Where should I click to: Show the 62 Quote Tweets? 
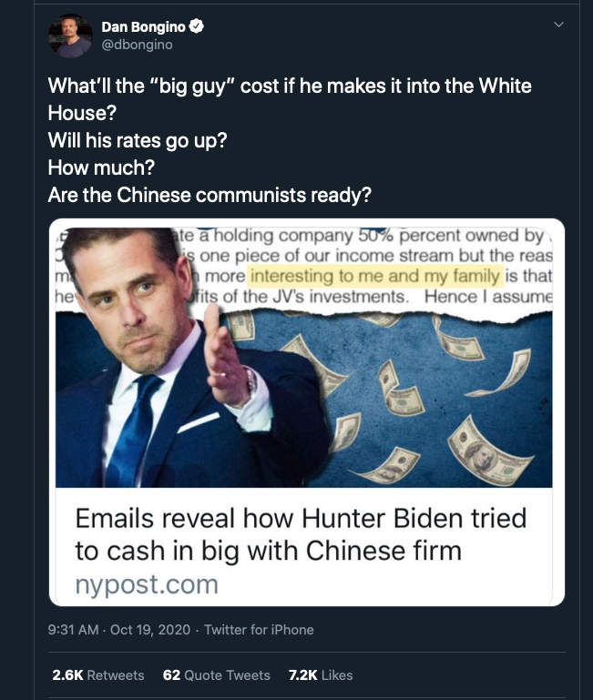(x=216, y=675)
